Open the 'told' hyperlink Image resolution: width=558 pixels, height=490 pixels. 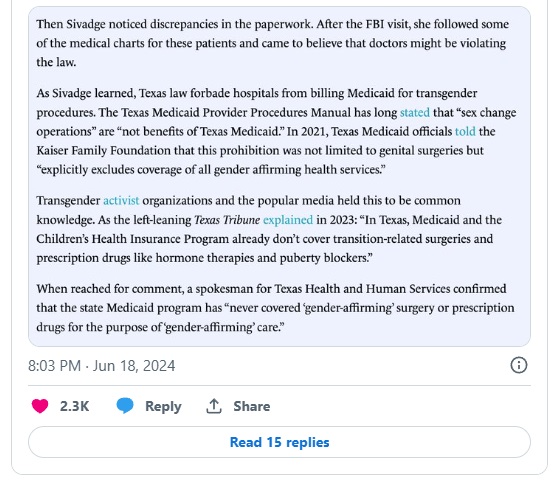[x=465, y=131]
